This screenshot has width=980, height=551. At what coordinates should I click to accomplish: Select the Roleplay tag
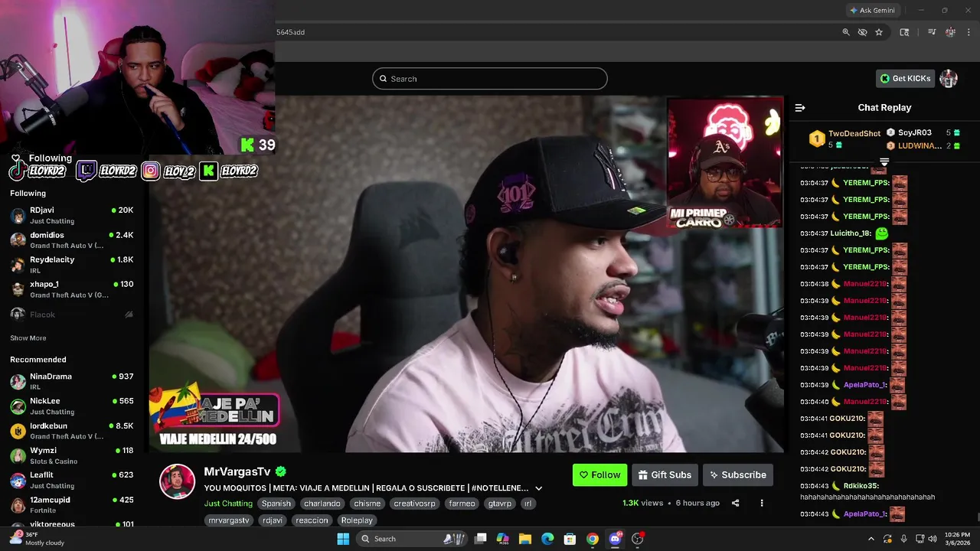(357, 520)
